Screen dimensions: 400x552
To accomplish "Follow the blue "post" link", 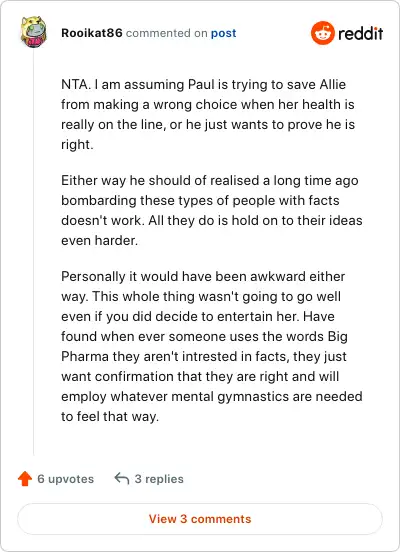I will (x=223, y=33).
